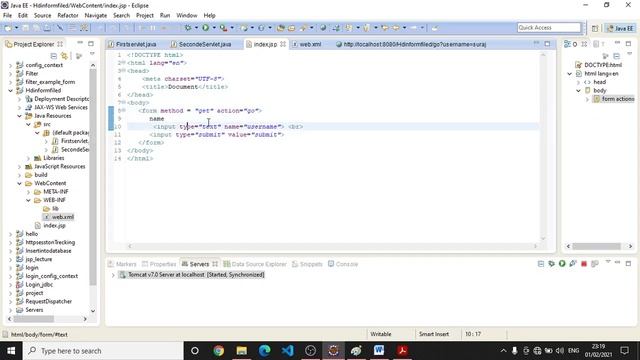Toggle Link with Editor in Project Explorer

pos(64,56)
